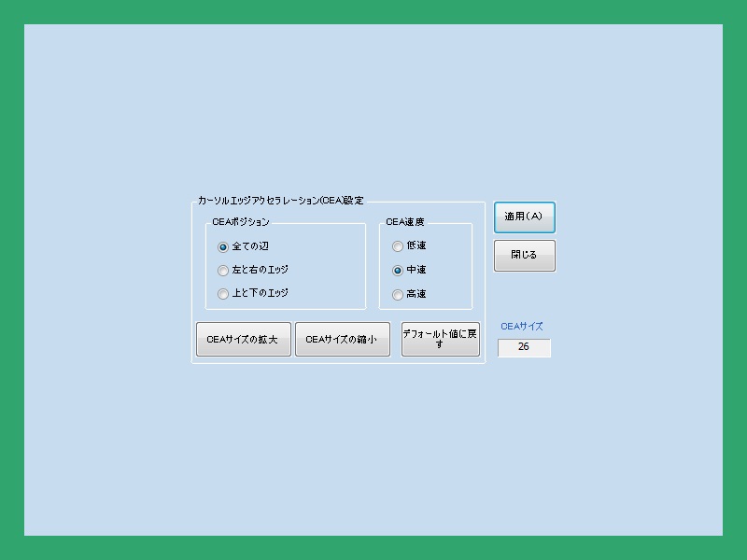
Task: Click the '閉じる' close button
Action: [x=524, y=256]
